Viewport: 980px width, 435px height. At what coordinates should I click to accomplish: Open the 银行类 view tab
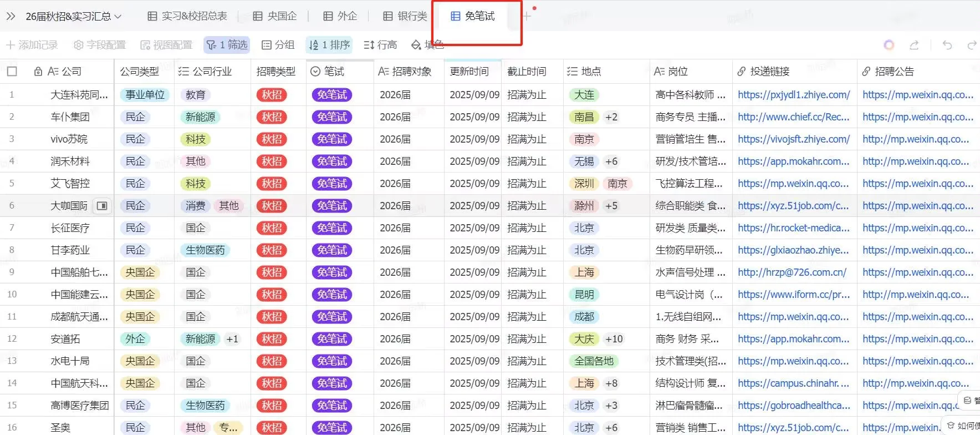405,16
